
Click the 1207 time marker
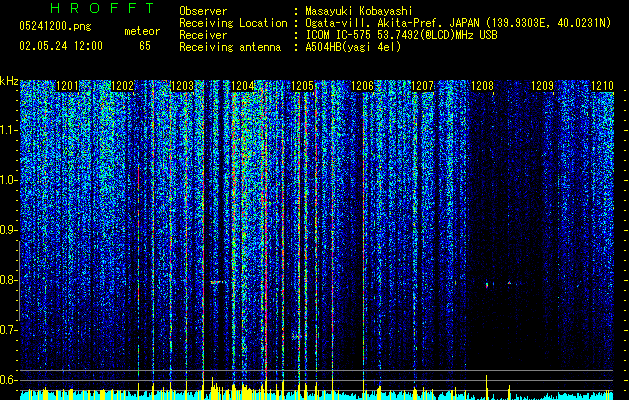click(x=423, y=86)
